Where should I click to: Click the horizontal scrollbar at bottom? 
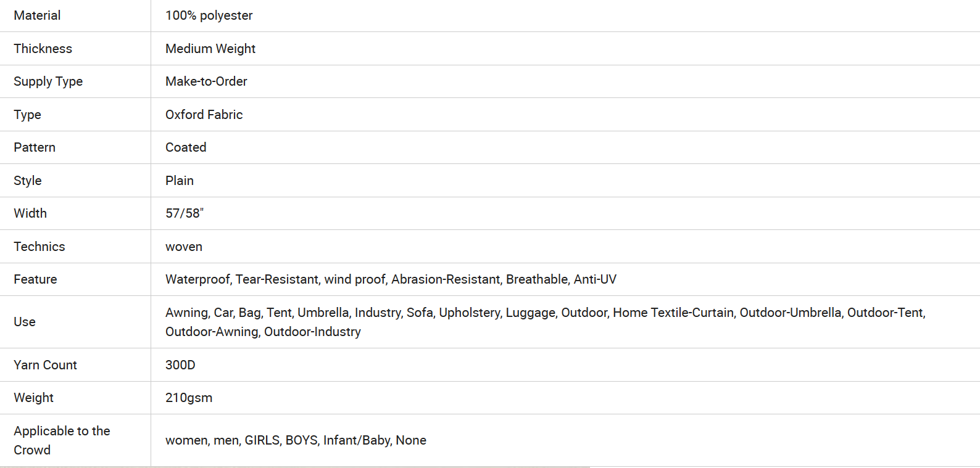point(295,467)
